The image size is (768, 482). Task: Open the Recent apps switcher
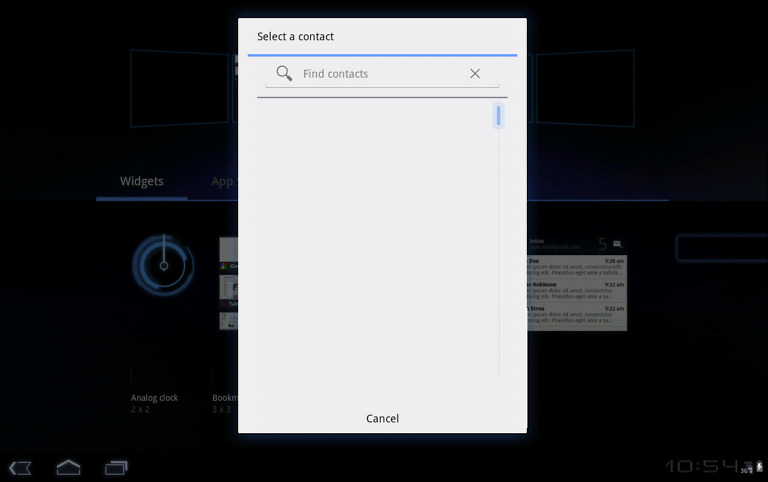(116, 467)
